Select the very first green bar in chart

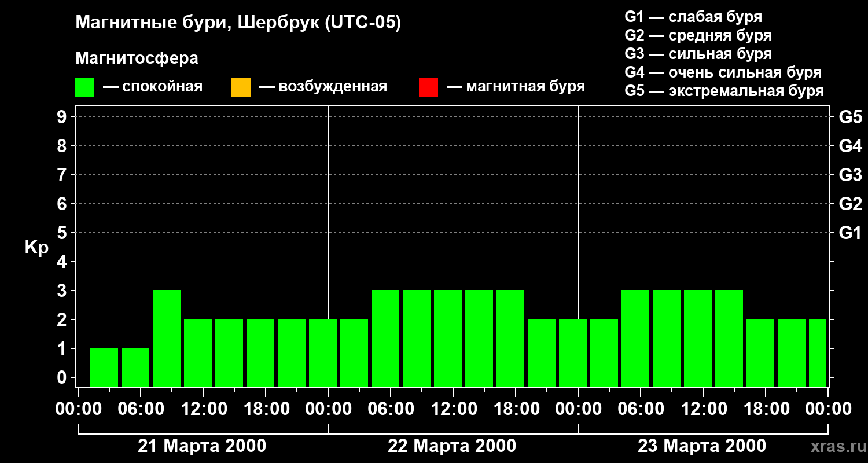click(104, 367)
